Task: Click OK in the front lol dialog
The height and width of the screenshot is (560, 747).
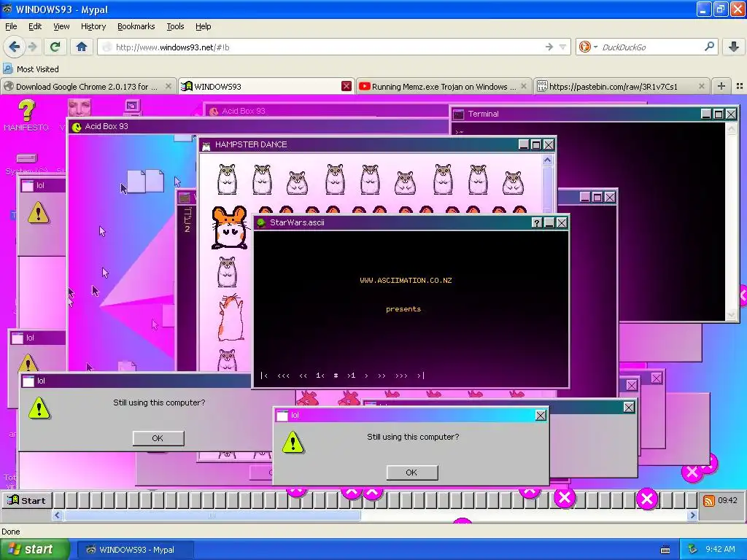Action: [x=411, y=472]
